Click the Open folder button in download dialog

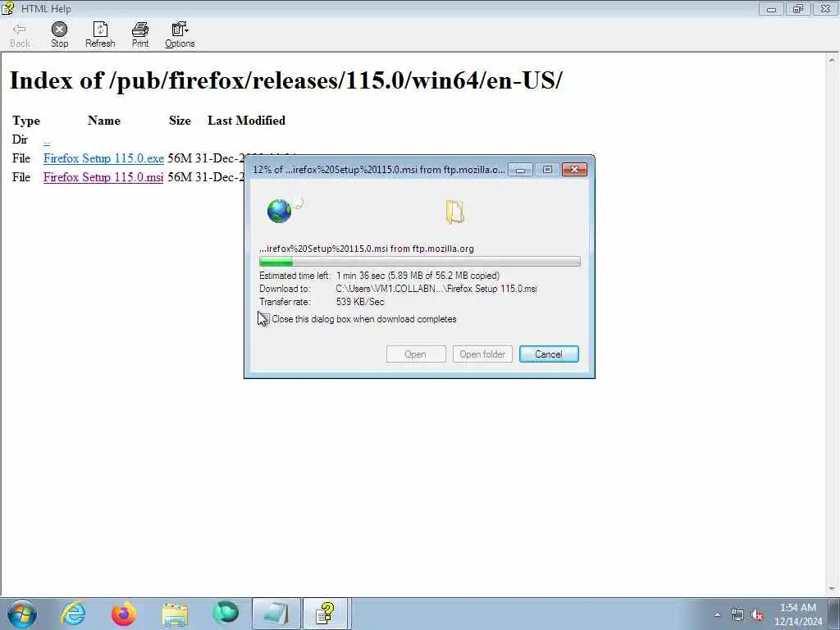coord(482,354)
